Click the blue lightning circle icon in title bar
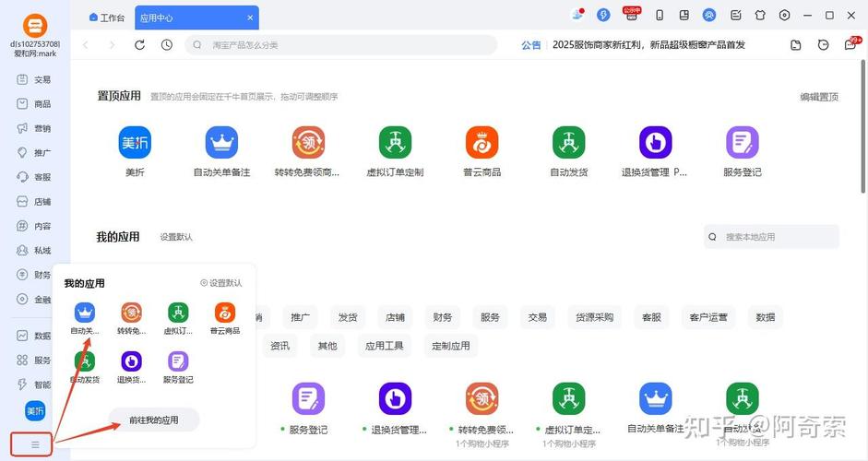This screenshot has height=461, width=868. tap(603, 16)
